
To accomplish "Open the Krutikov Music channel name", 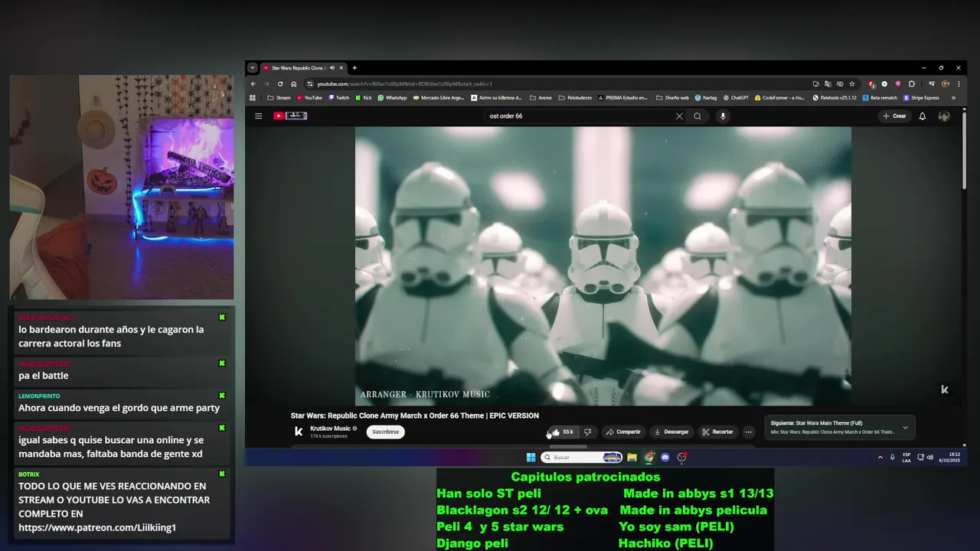I will coord(330,429).
